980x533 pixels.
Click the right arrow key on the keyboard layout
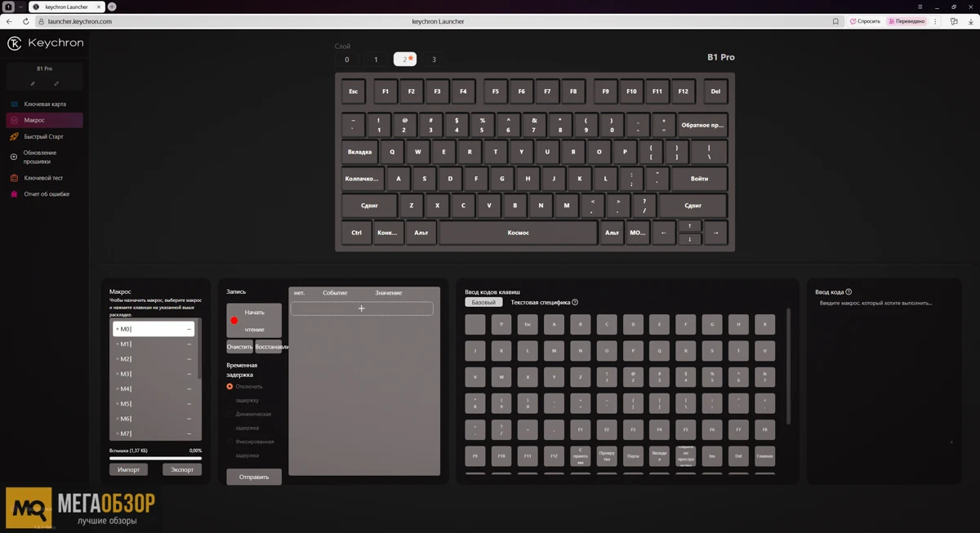[x=715, y=233]
